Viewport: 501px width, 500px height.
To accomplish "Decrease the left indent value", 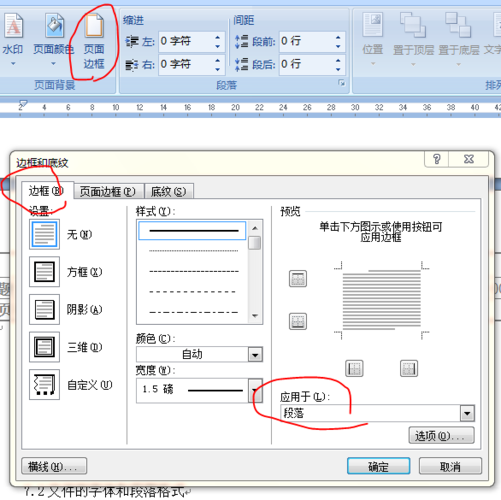I will tap(218, 46).
